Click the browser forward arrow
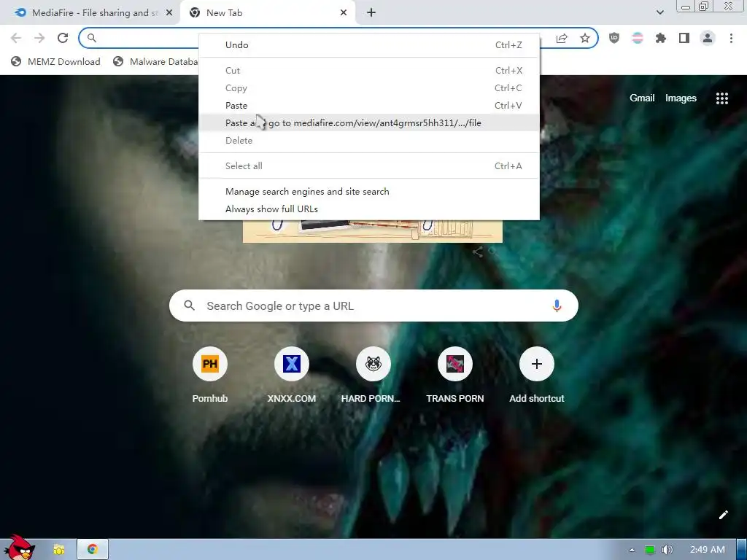The image size is (747, 560). (x=39, y=38)
